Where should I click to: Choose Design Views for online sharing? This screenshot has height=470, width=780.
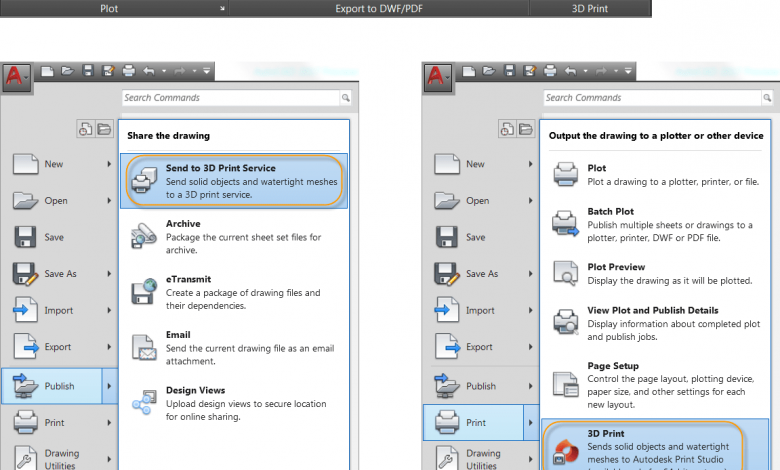234,403
